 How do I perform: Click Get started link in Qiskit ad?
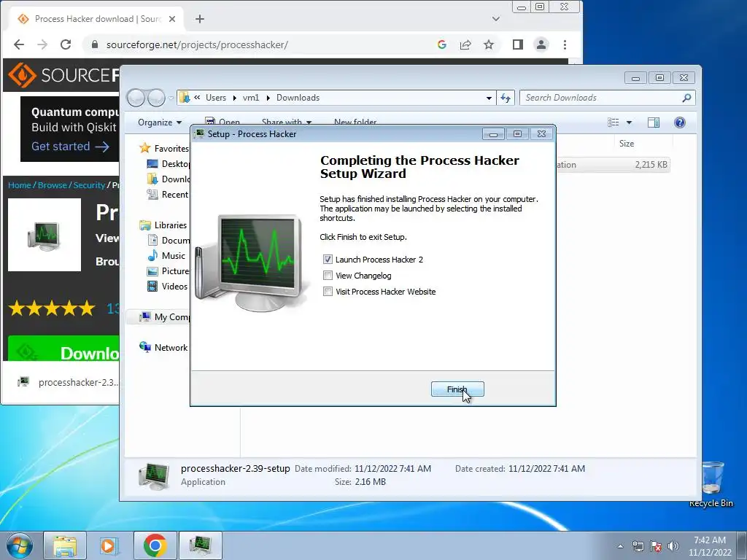tap(71, 147)
